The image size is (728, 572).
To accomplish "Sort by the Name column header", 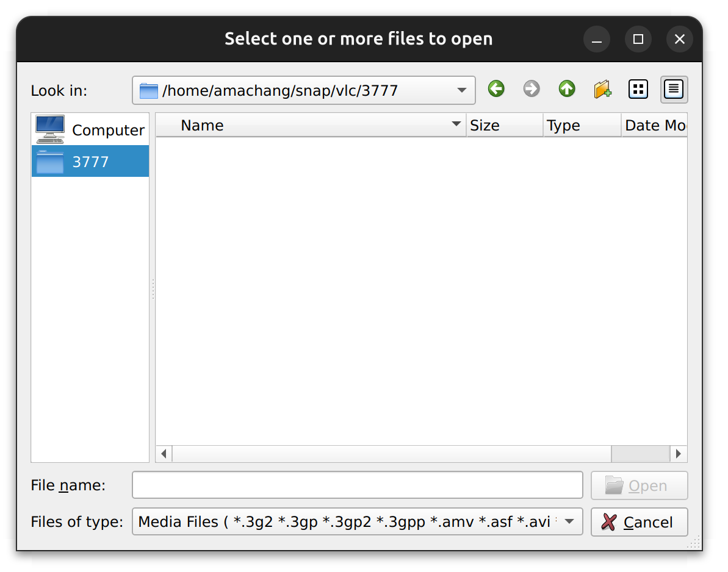I will click(311, 125).
